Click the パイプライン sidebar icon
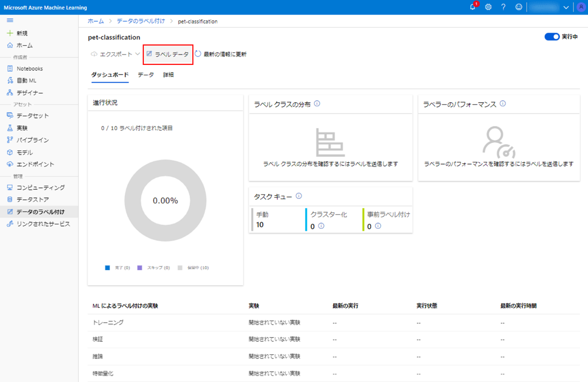The image size is (588, 382). click(10, 140)
